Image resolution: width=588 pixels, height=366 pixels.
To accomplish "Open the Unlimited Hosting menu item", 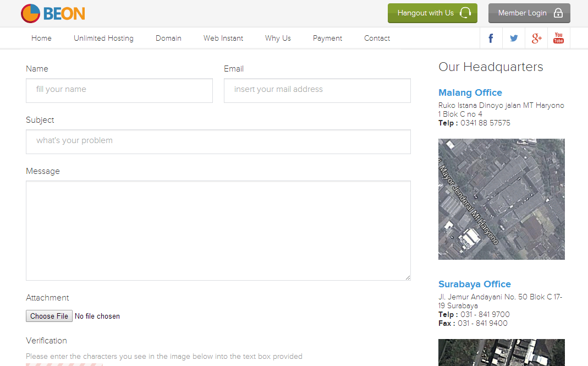I will (103, 39).
